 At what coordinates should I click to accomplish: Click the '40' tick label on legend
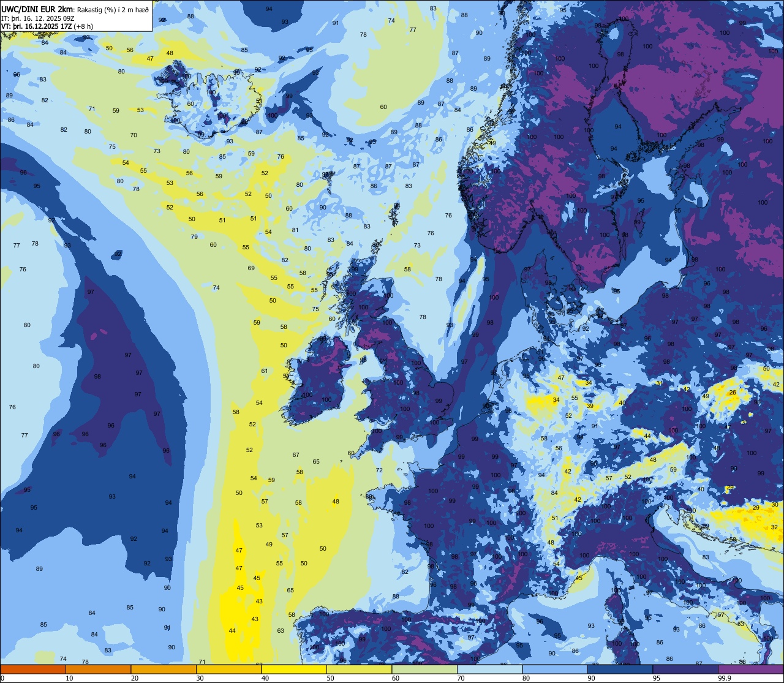click(265, 678)
